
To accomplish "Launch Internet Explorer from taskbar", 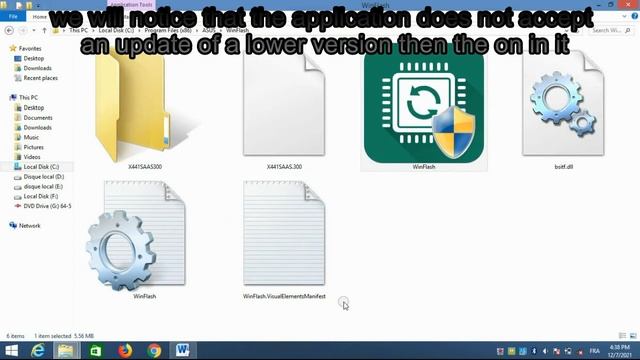I will point(38,351).
